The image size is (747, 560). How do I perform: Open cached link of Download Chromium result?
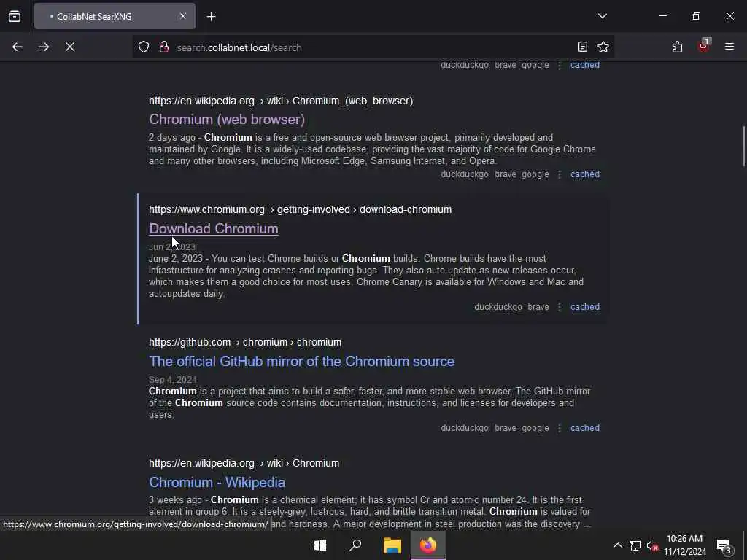click(x=585, y=307)
